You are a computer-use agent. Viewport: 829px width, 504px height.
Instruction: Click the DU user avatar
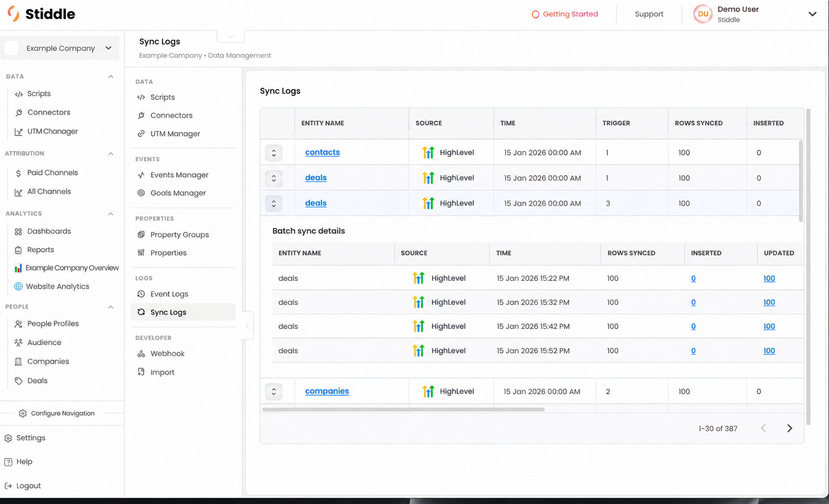[703, 14]
